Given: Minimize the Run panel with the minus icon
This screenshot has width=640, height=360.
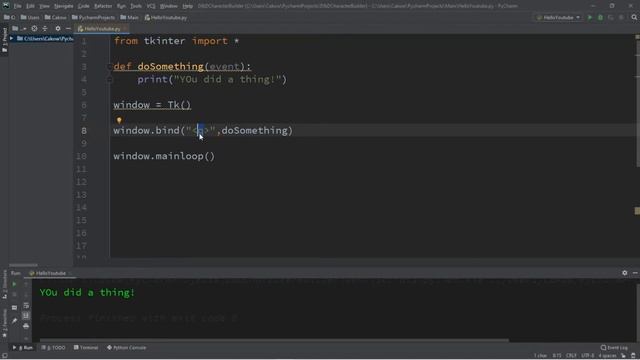Looking at the screenshot, I should pos(635,273).
